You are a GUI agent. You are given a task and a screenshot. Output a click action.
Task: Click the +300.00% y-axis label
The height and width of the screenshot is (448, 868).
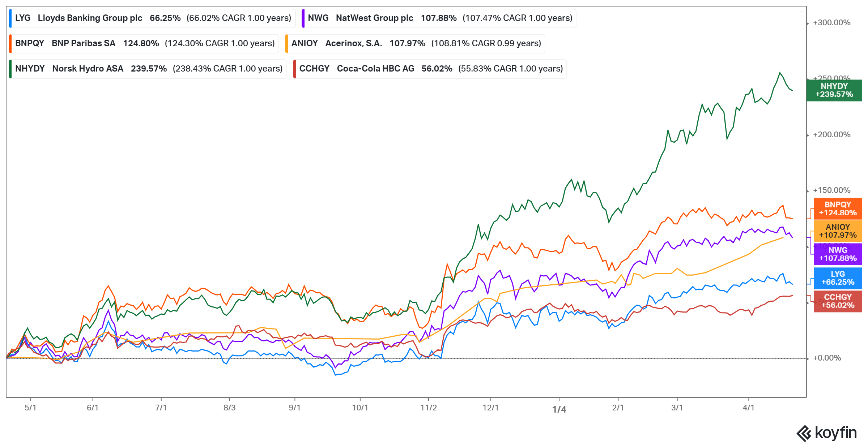(x=831, y=23)
